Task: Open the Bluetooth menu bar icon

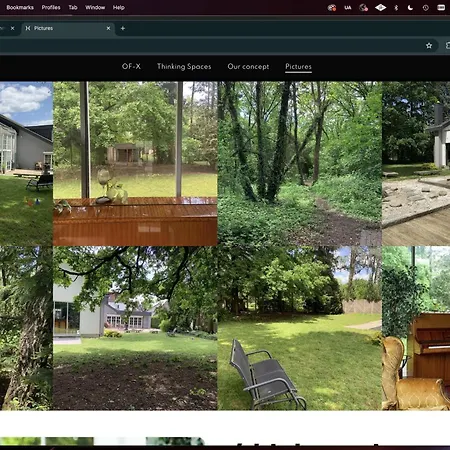Action: pyautogui.click(x=396, y=8)
